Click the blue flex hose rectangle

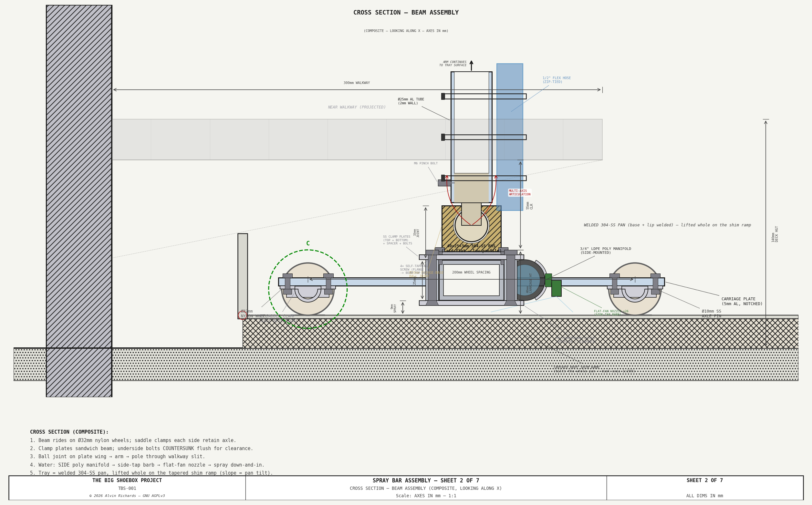point(510,137)
